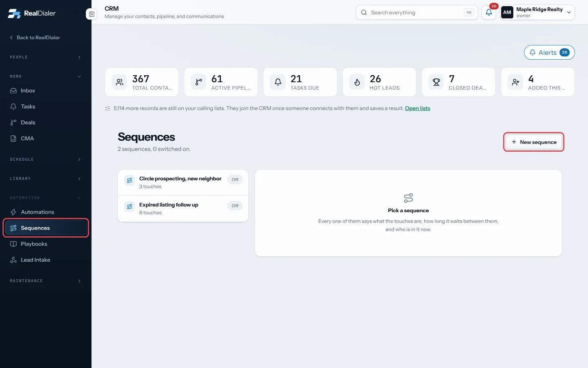Click the red 20 notification badge
588x368 pixels.
coord(494,6)
